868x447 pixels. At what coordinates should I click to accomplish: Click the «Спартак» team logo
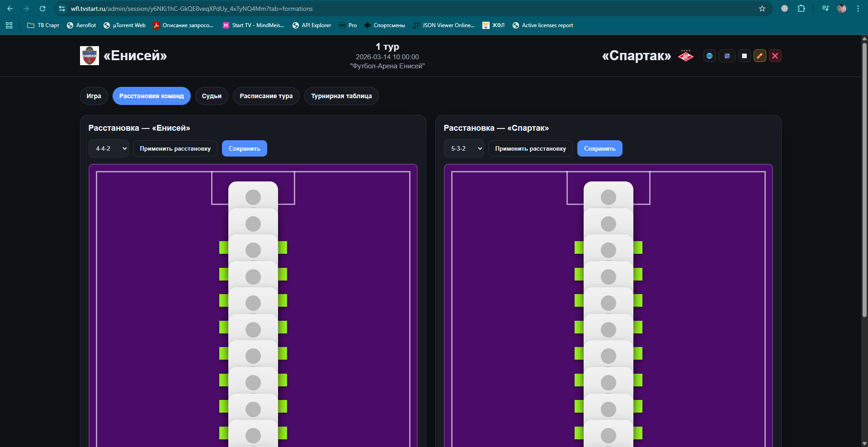(x=686, y=56)
